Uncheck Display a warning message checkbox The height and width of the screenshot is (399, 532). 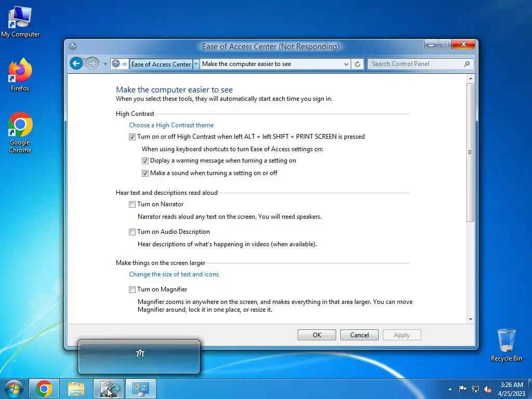pyautogui.click(x=145, y=161)
